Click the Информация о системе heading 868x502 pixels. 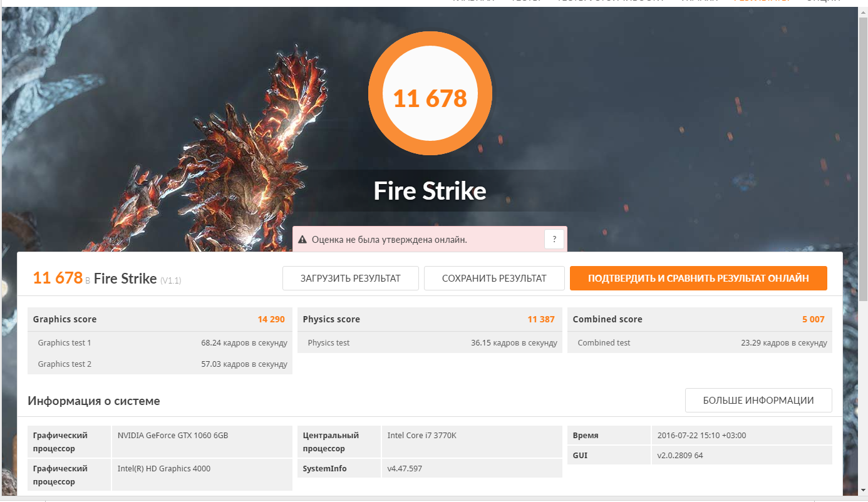(93, 401)
